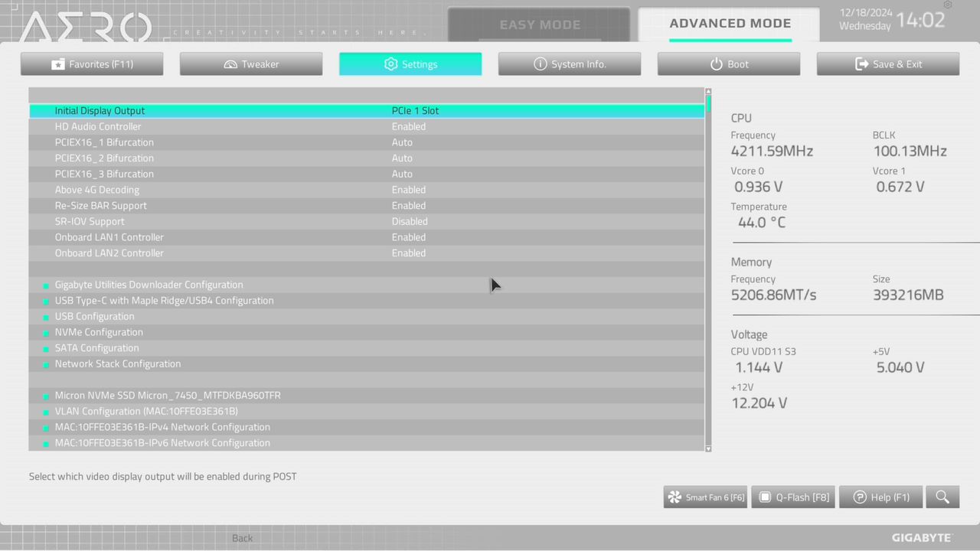Click the CPU frequency 4211.59MHz reading
Screen dimensions: 980x551
tap(772, 151)
